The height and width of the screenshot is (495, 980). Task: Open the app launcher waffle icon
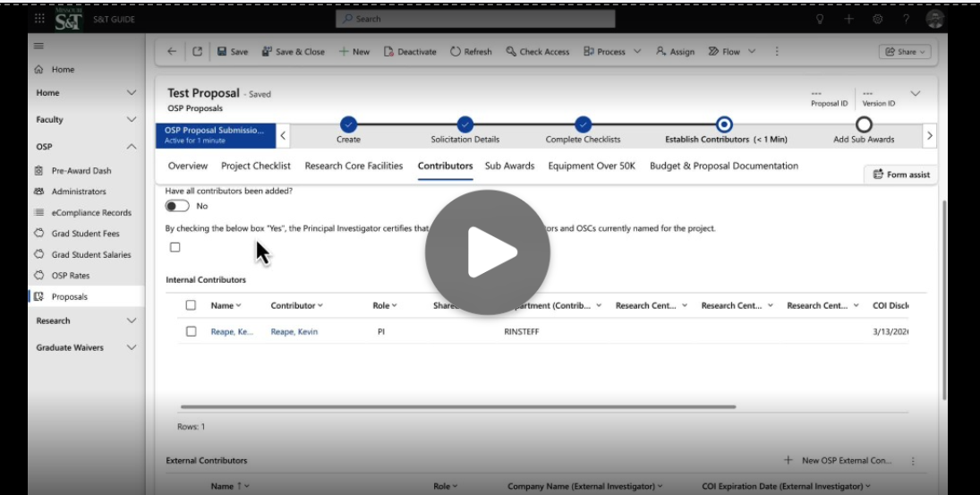(39, 19)
